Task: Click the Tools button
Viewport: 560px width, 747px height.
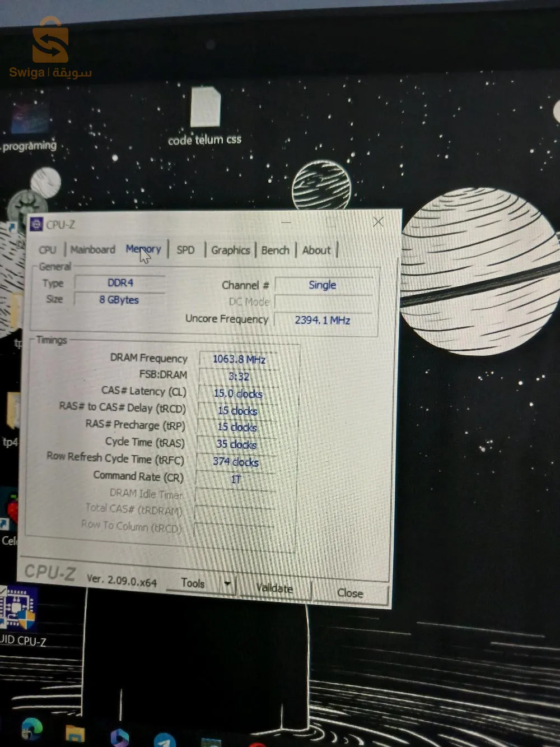Action: [x=193, y=583]
